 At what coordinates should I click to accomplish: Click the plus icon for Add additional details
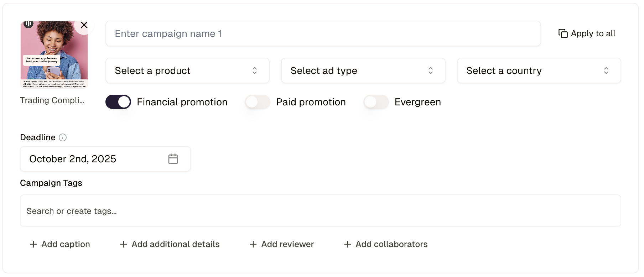pos(124,244)
